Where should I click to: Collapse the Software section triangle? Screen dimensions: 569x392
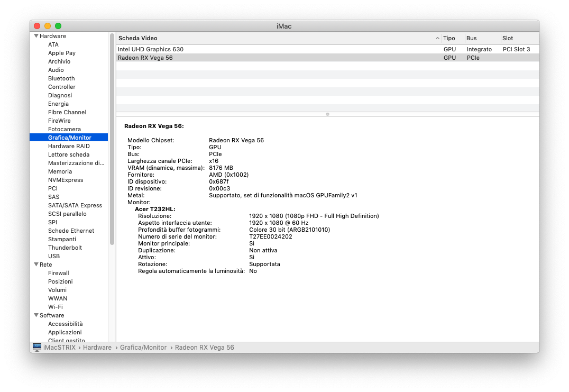pos(36,315)
